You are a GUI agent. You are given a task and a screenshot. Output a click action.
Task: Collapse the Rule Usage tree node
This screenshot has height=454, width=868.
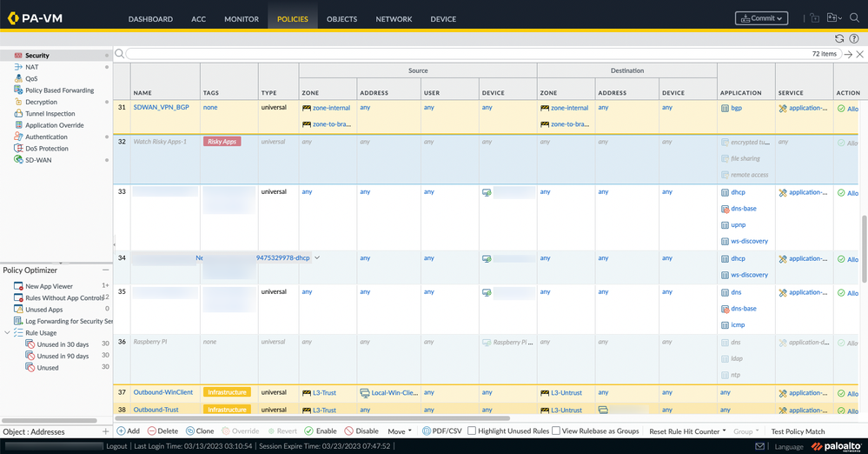(x=8, y=332)
